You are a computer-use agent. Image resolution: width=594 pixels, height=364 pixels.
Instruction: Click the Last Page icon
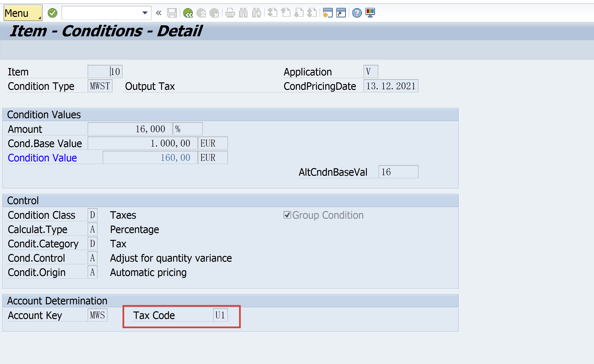(x=312, y=13)
